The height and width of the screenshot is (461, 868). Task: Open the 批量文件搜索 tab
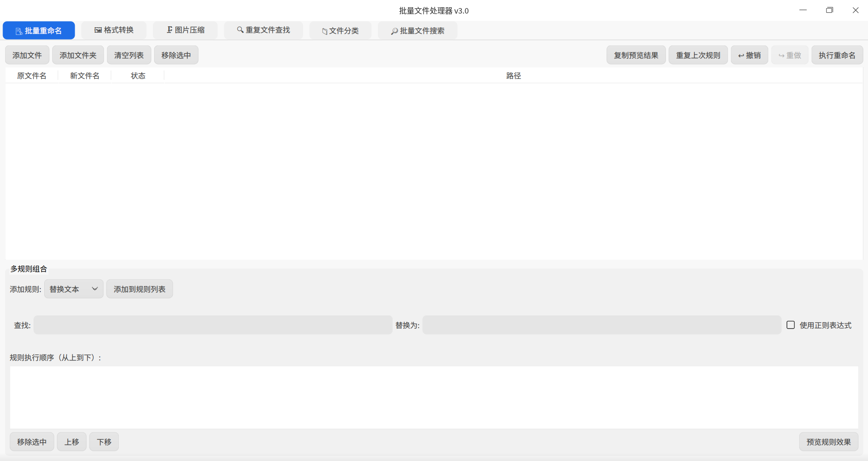coord(417,31)
